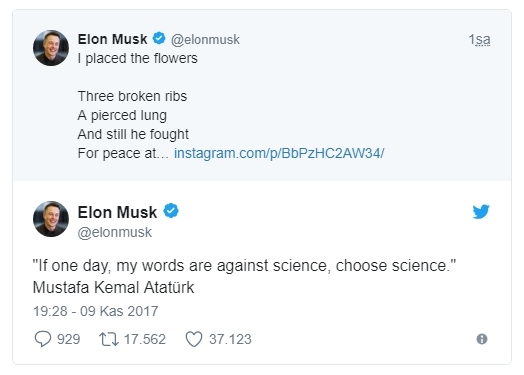The width and height of the screenshot is (524, 375).
Task: Open the 19:28 - 09 Kas 2017 timestamp
Action: point(96,311)
